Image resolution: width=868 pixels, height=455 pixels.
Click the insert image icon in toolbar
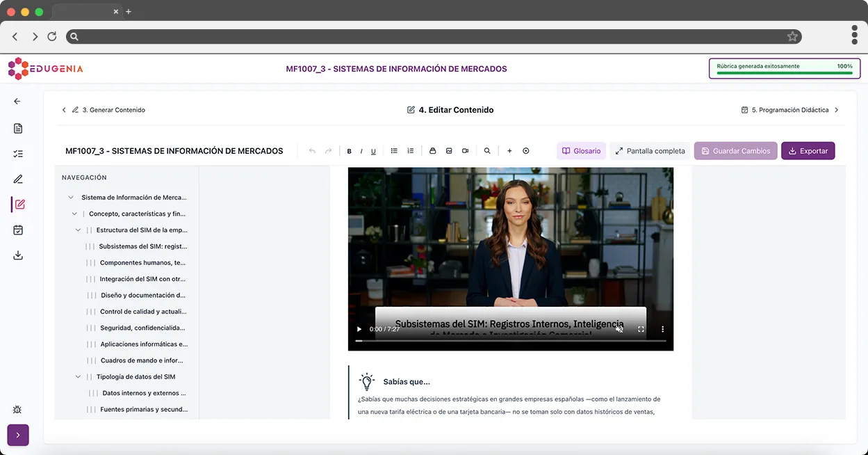(449, 151)
